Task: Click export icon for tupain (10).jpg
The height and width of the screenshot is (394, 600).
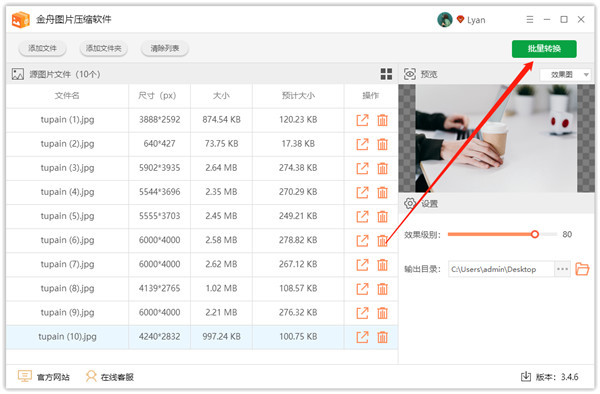Action: tap(362, 337)
